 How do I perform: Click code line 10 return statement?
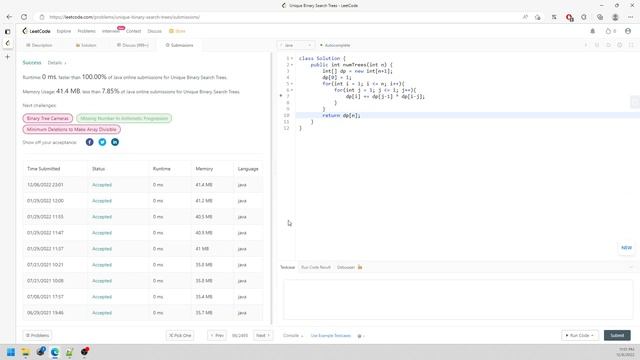pos(341,116)
